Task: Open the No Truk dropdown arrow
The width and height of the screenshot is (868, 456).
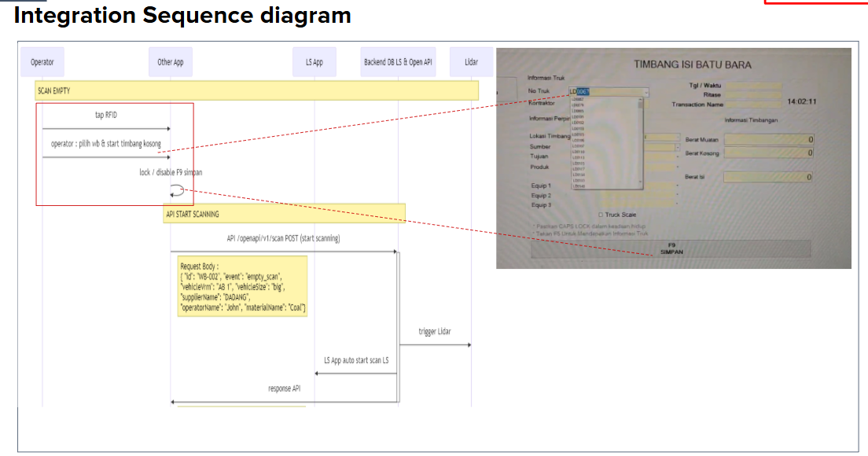Action: coord(646,92)
